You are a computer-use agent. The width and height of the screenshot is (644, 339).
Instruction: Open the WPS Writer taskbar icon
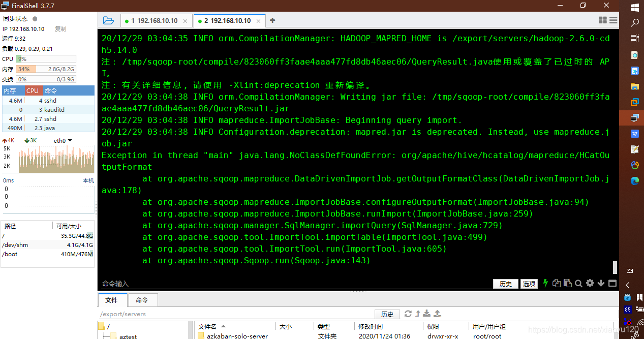pyautogui.click(x=635, y=134)
